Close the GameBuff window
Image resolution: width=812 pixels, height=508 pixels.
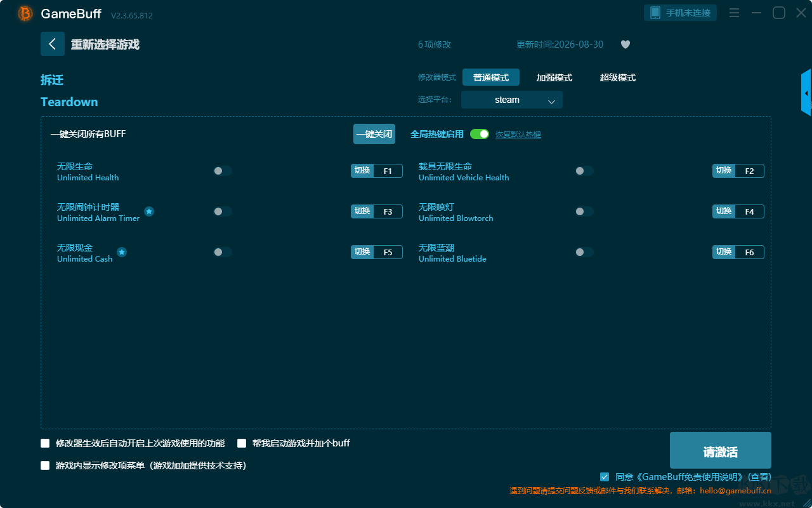click(801, 13)
